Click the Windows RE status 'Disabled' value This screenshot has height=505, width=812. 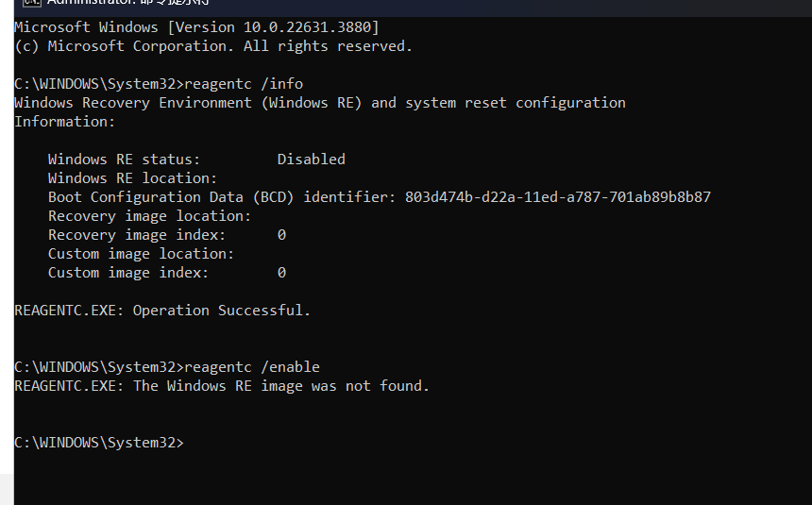[312, 159]
